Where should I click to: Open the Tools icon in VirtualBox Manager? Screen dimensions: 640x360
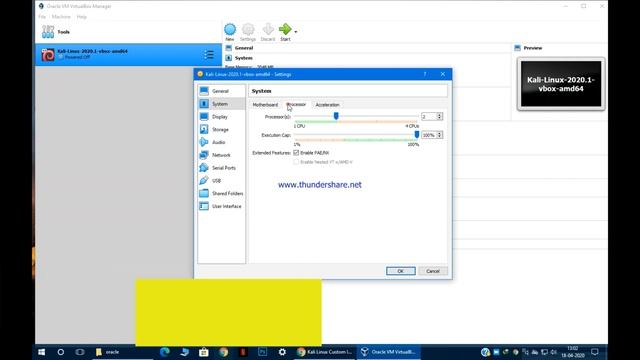click(x=48, y=31)
